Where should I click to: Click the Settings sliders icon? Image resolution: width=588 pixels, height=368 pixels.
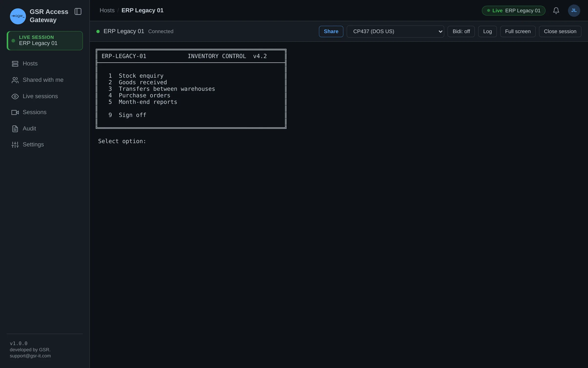[15, 145]
